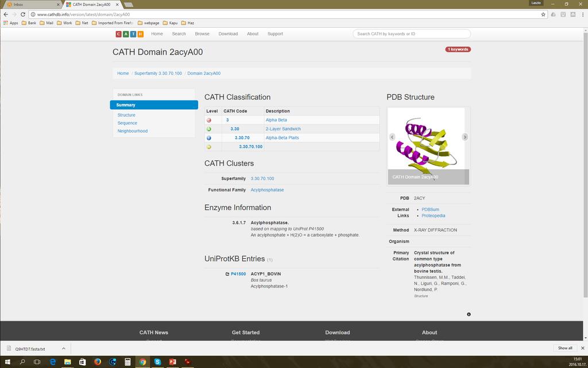Click the Laszlo profile button
This screenshot has height=368, width=588.
pyautogui.click(x=535, y=3)
